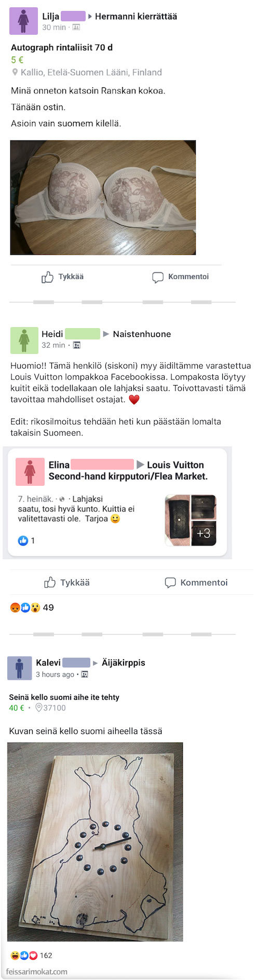Like Heidi's Louis Vuitton warning post
This screenshot has width=257, height=980.
[x=67, y=582]
